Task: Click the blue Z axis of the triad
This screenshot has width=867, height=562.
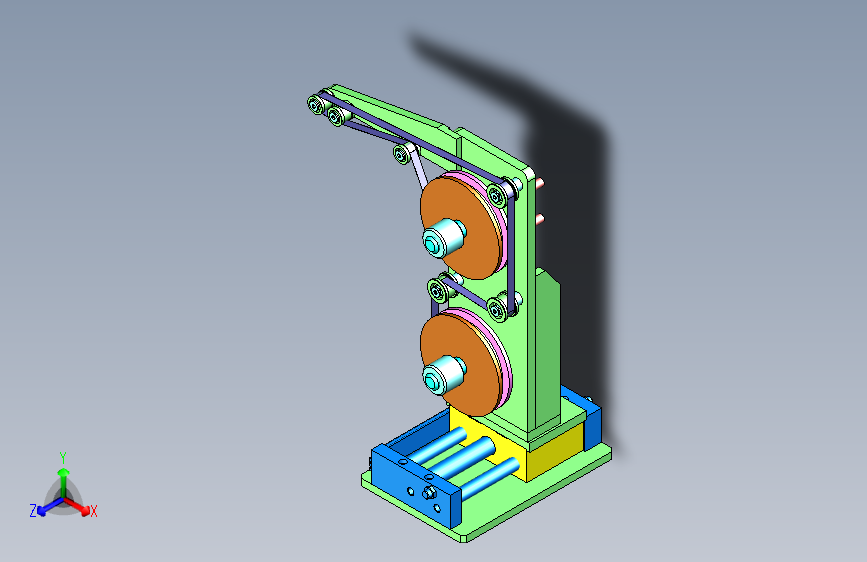Action: tap(50, 507)
